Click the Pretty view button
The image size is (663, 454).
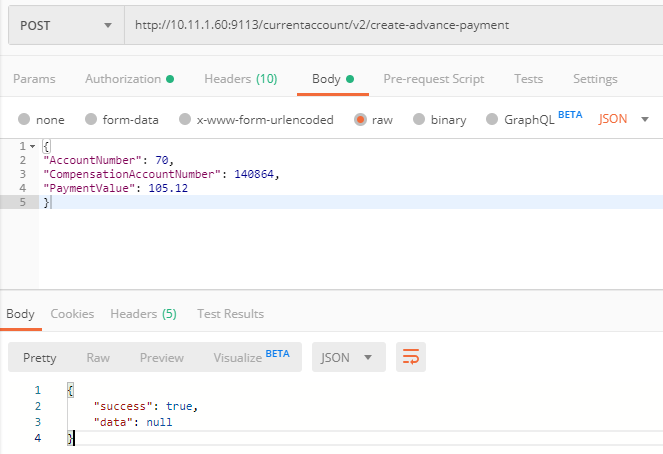(x=40, y=357)
